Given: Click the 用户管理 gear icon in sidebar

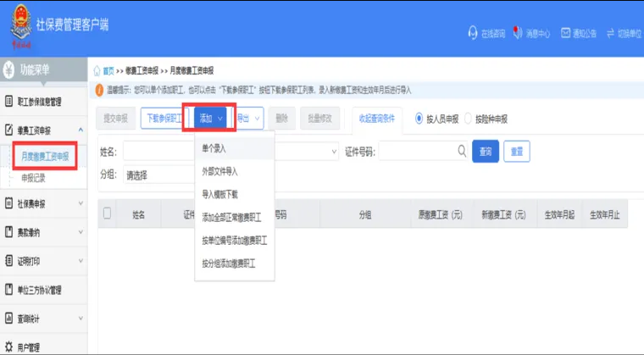Looking at the screenshot, I should click(8, 347).
